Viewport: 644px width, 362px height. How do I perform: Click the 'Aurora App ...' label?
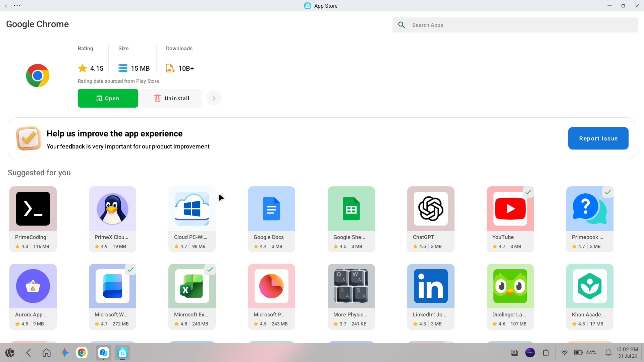click(31, 314)
